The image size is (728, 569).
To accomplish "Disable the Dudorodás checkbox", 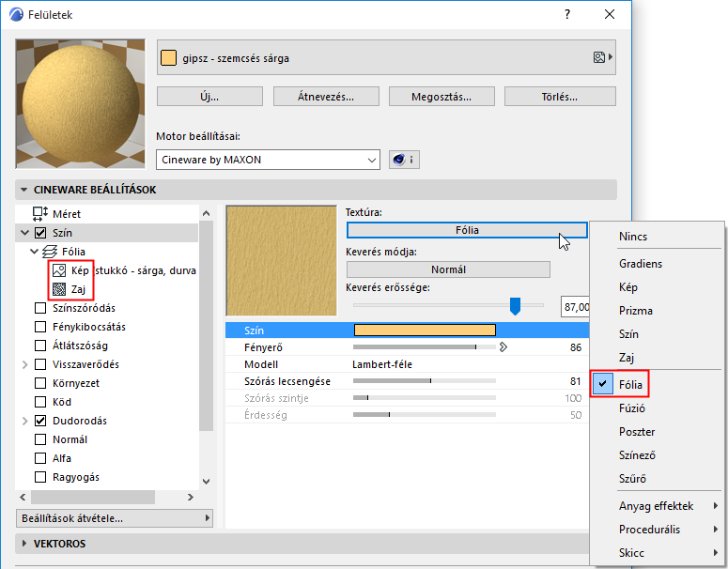I will point(40,421).
